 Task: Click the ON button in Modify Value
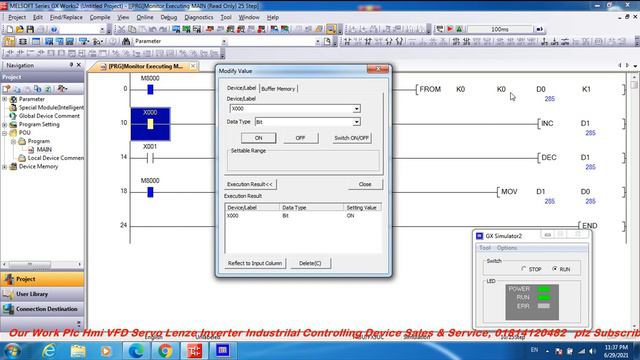coord(258,138)
